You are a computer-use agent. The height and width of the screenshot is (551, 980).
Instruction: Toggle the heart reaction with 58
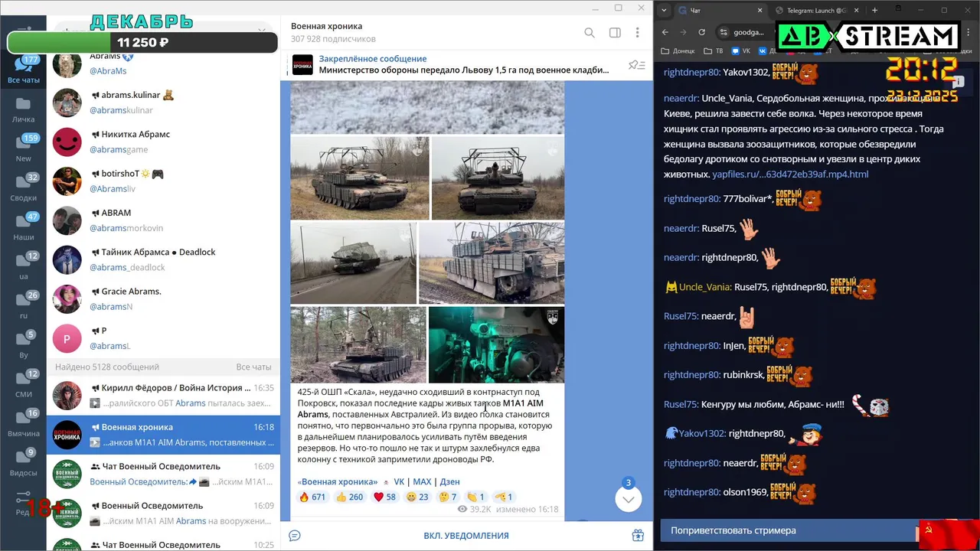point(384,497)
